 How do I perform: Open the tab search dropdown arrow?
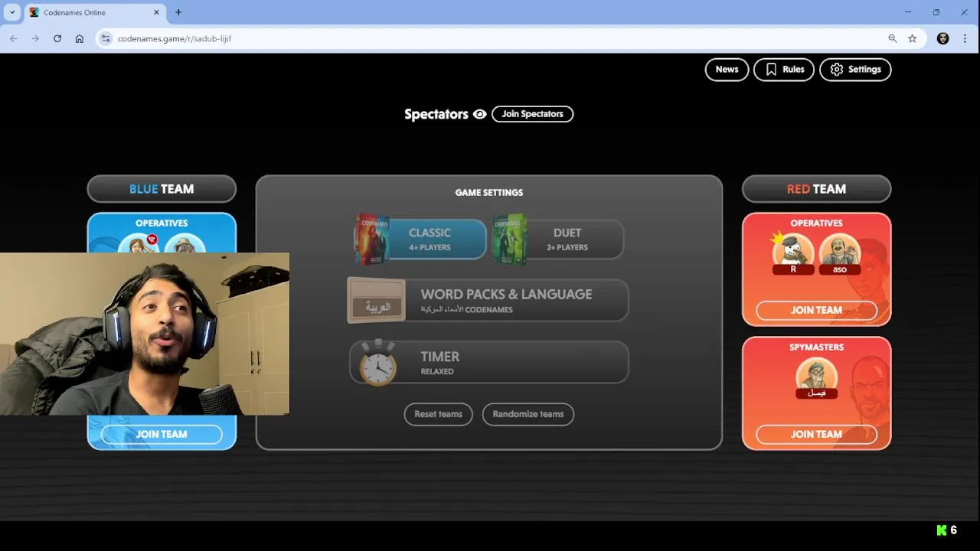coord(12,12)
